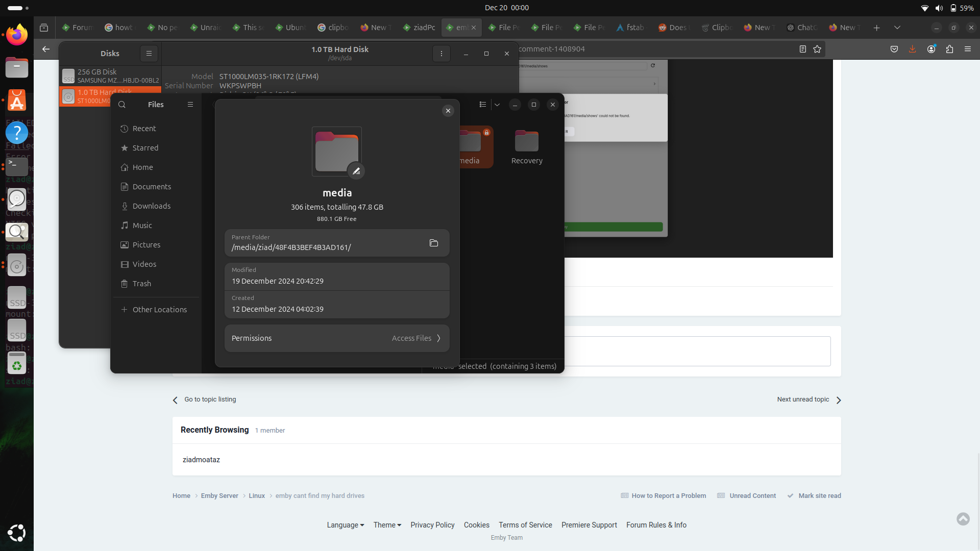This screenshot has width=980, height=551.
Task: Open Language dropdown in footer
Action: 346,525
